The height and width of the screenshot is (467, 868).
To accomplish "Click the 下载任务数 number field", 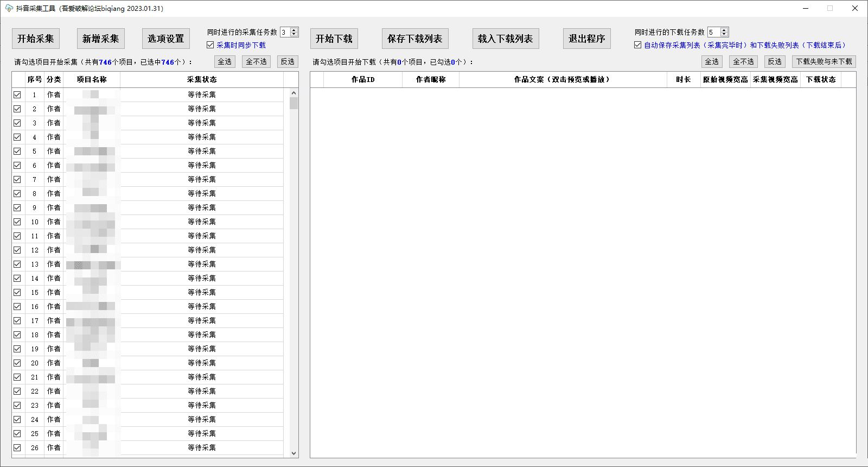I will tap(714, 32).
